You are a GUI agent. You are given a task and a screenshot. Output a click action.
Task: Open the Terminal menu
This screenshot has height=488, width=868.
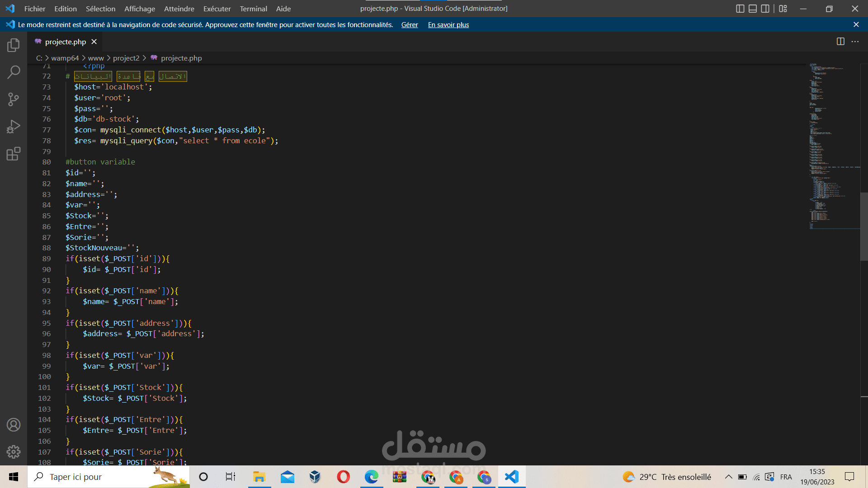(x=253, y=9)
